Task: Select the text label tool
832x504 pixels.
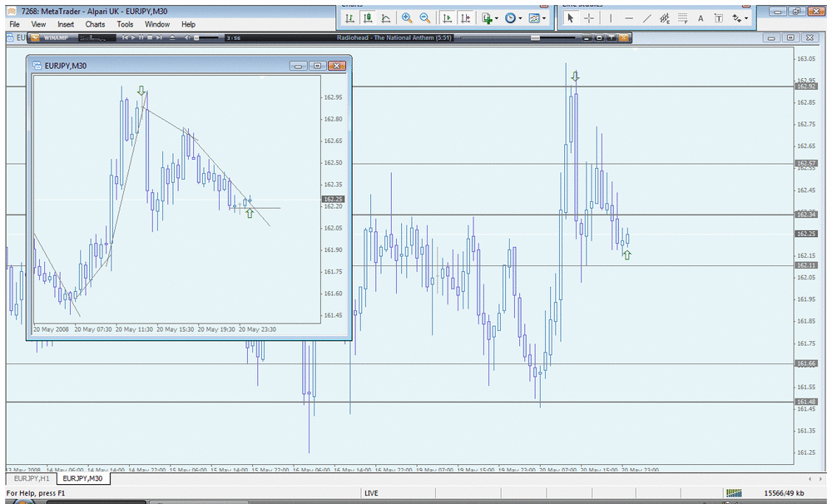Action: (719, 18)
